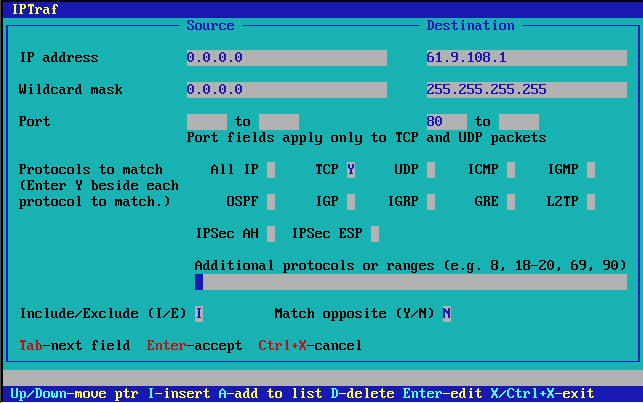Click the destination port range end field
The image size is (643, 403).
(518, 122)
